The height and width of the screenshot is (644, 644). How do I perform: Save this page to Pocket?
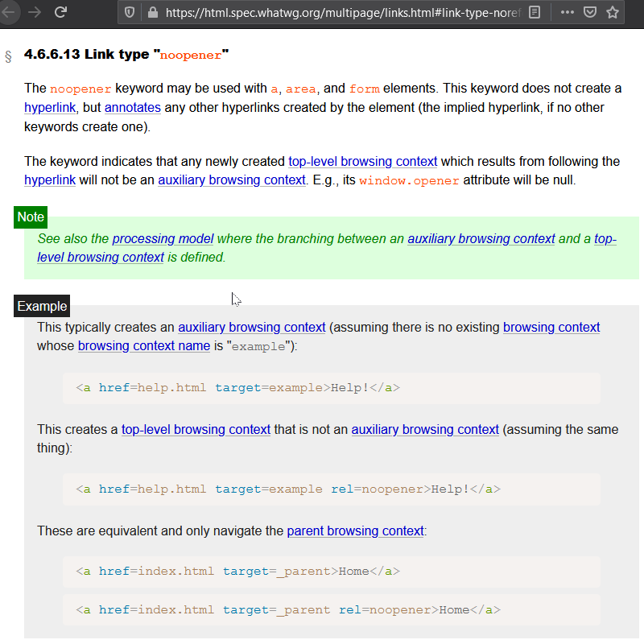(590, 12)
